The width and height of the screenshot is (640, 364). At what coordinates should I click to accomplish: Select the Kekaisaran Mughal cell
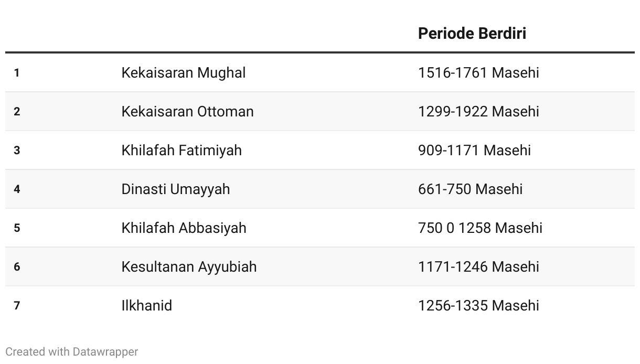point(184,72)
